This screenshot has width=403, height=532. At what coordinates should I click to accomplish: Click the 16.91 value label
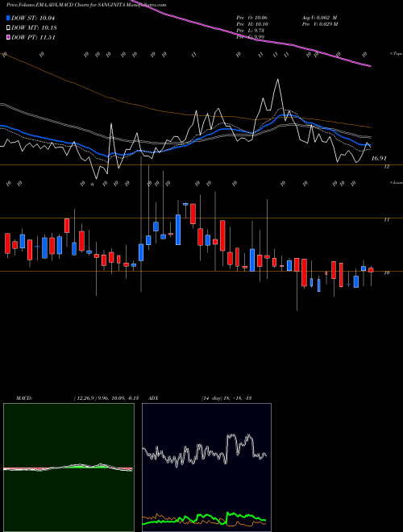[379, 158]
